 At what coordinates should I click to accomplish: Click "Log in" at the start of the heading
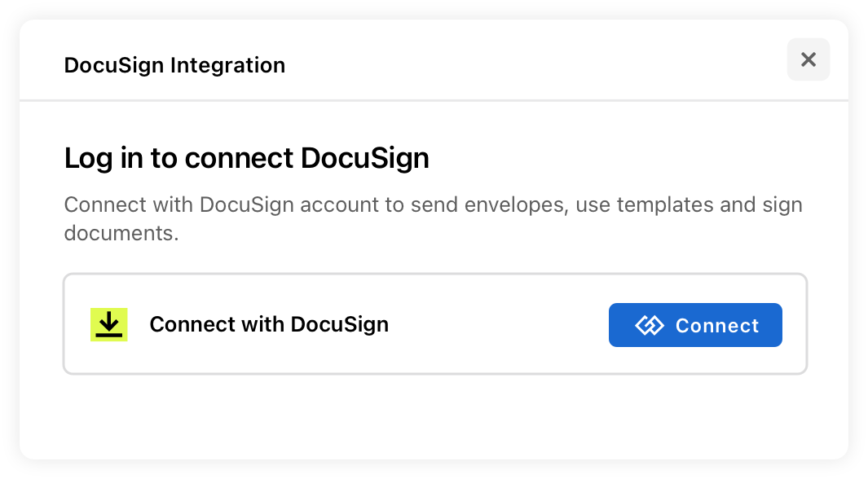[104, 158]
